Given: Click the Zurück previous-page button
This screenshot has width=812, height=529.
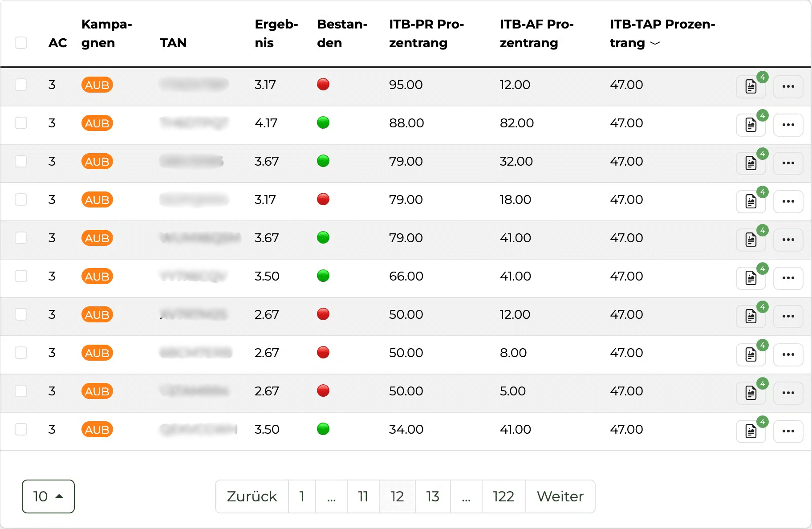Looking at the screenshot, I should [252, 496].
